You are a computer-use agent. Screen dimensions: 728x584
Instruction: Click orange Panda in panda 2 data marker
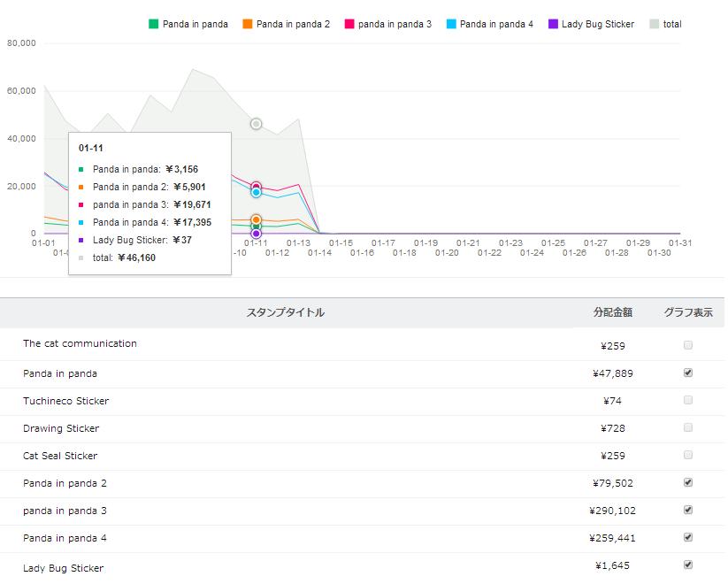[x=256, y=219]
